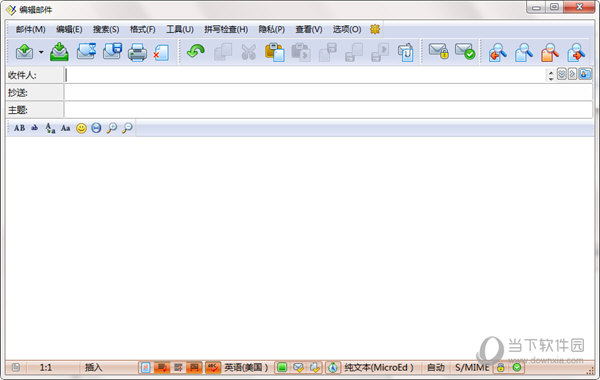Viewport: 600px width, 380px height.
Task: Click into the 抄送 CC field
Action: pyautogui.click(x=328, y=93)
